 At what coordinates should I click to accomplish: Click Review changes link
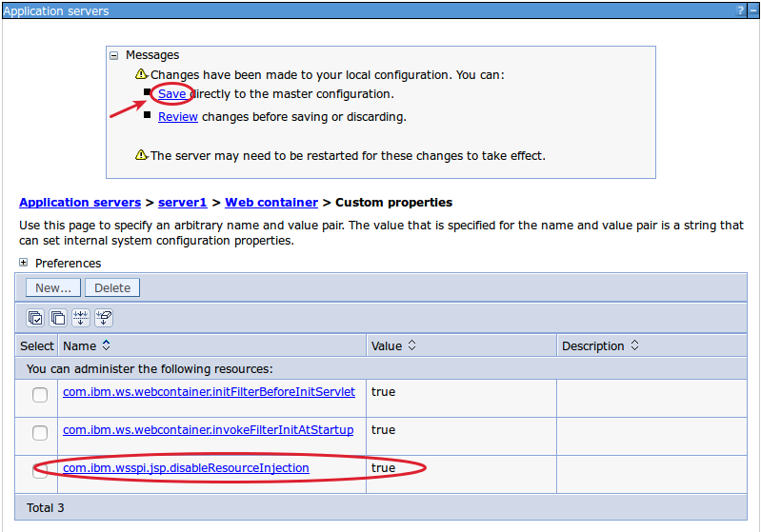(x=178, y=117)
